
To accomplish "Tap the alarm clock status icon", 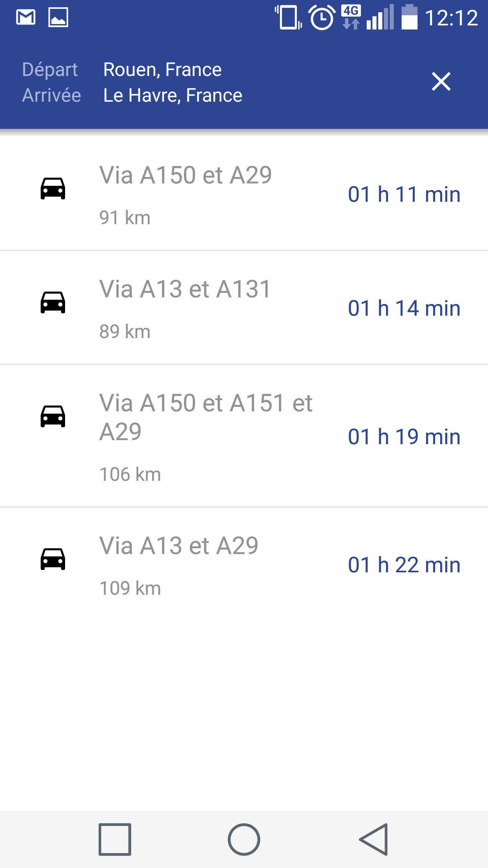I will [x=321, y=18].
